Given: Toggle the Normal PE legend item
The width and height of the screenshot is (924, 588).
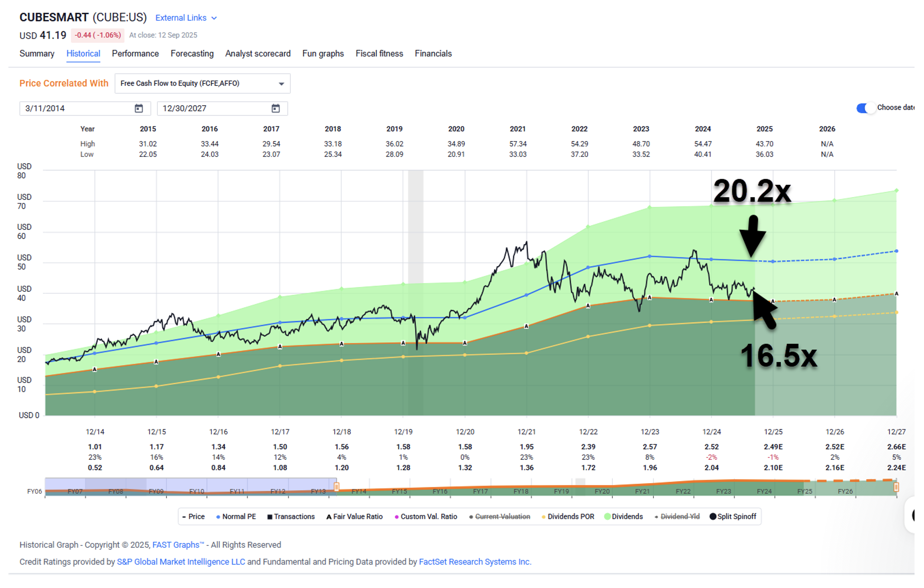Looking at the screenshot, I should (236, 517).
